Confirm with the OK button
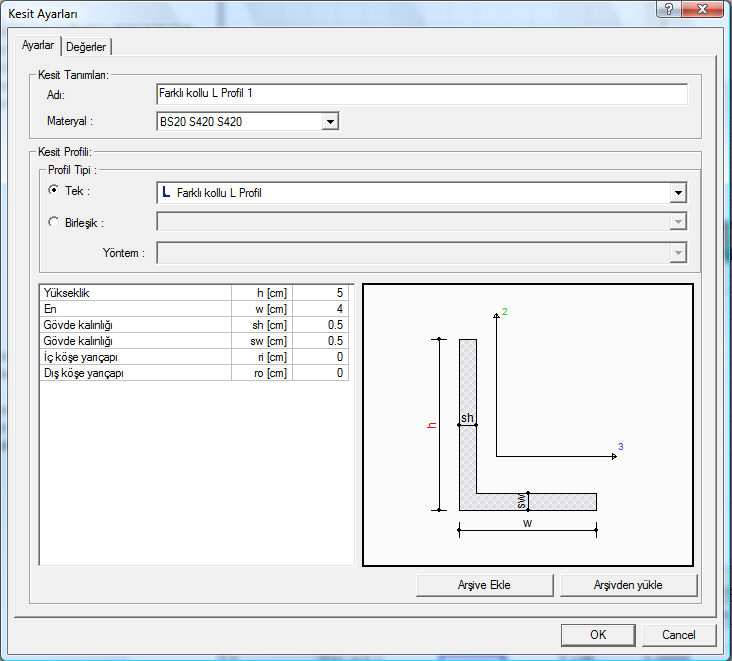 [598, 635]
